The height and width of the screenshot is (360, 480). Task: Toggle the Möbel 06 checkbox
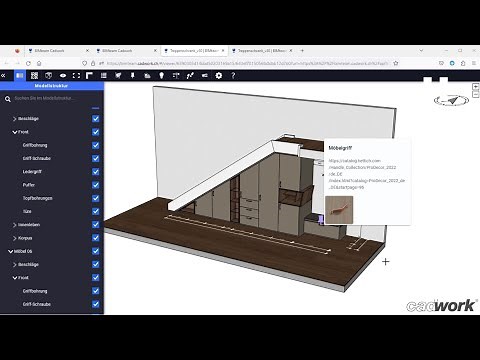[x=96, y=251]
